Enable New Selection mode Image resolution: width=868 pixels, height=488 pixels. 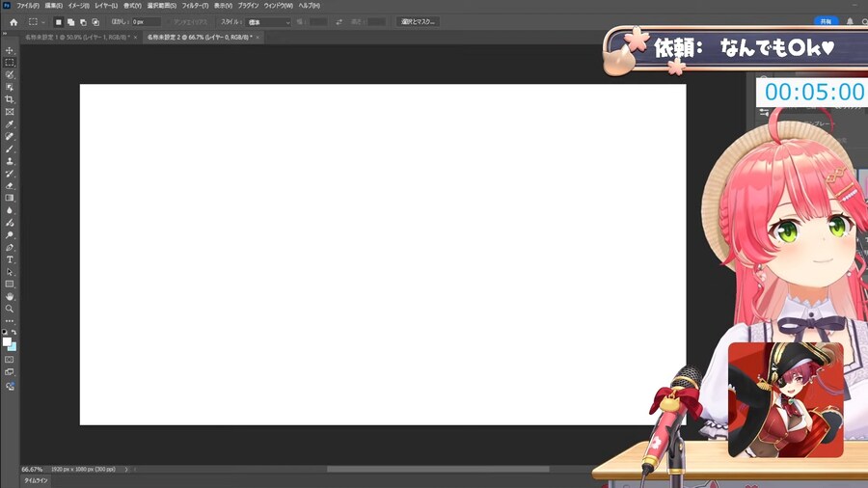pos(58,22)
